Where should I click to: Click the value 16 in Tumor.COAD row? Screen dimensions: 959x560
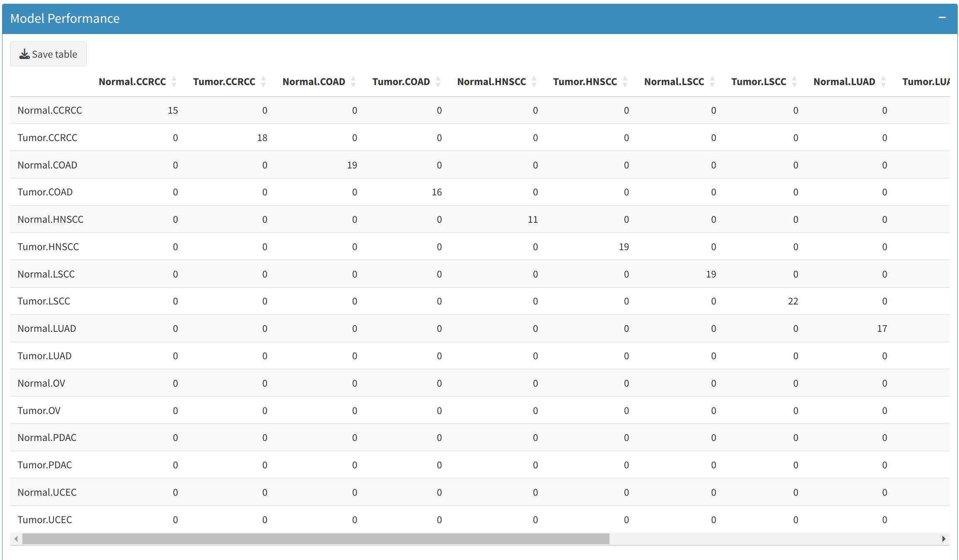tap(437, 192)
